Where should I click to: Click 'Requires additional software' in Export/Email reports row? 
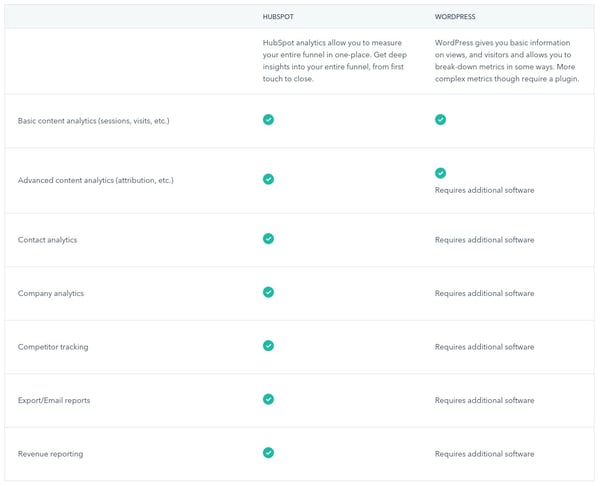click(484, 401)
